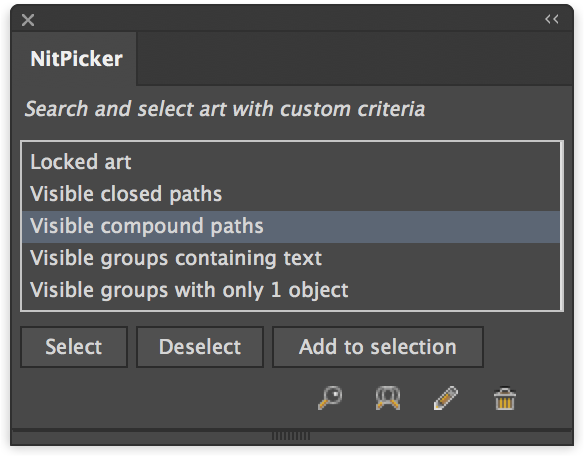Click the pencil edit-search icon
584x460 pixels.
coord(446,398)
